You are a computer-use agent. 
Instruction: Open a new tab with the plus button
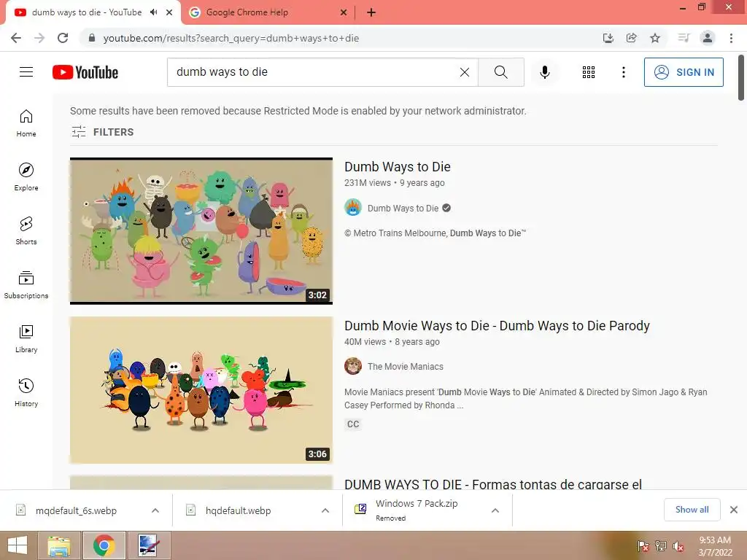coord(371,13)
